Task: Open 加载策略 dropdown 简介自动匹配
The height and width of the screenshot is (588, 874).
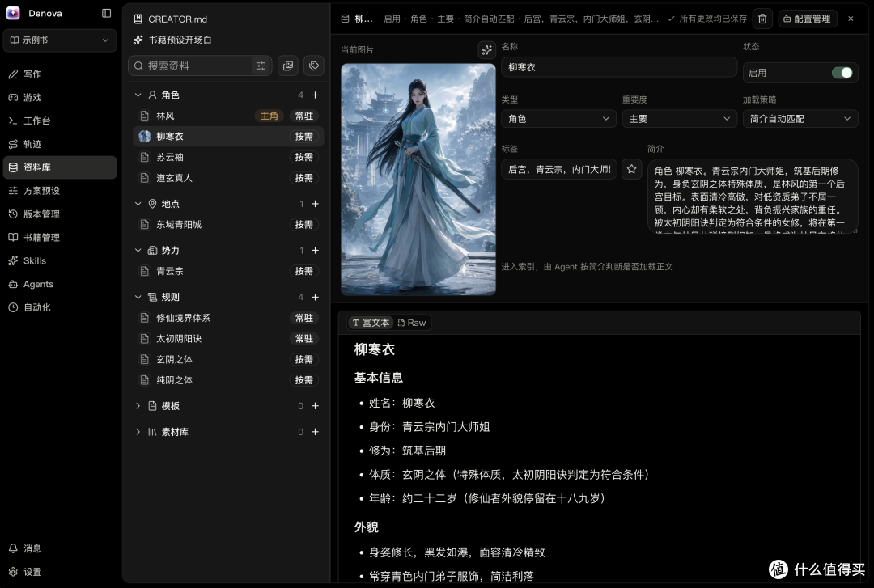Action: [x=800, y=119]
